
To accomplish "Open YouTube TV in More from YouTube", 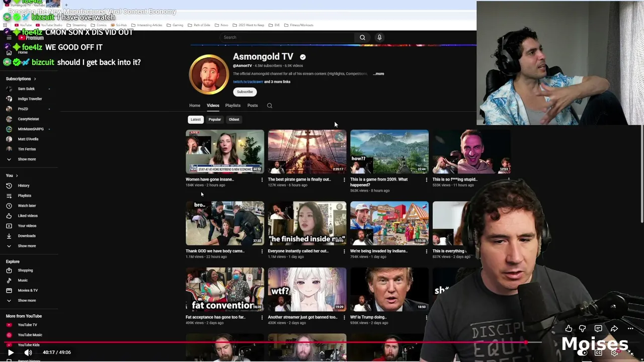I will coord(27,325).
